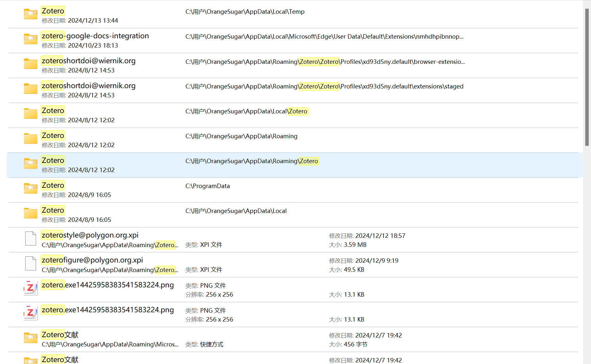Click the vertical scrollbar thumb

click(x=587, y=77)
